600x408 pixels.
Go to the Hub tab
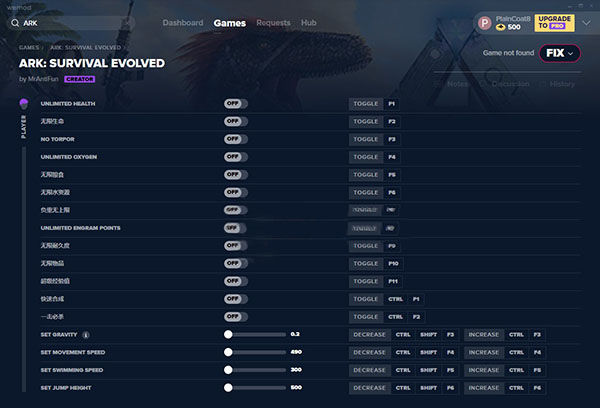pyautogui.click(x=308, y=23)
